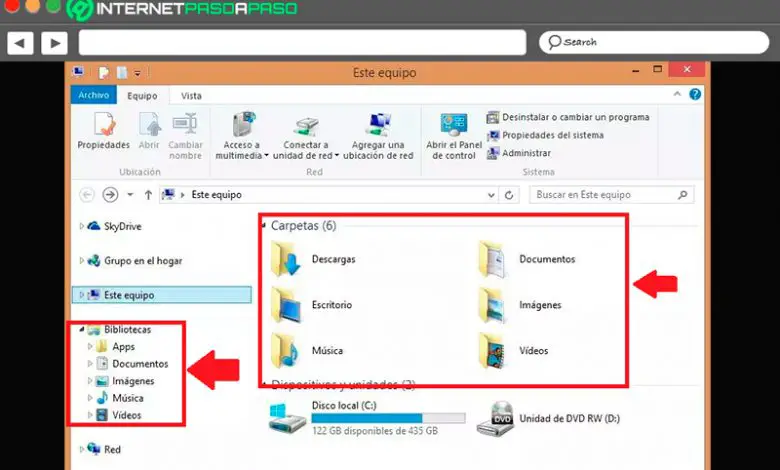This screenshot has width=780, height=470.
Task: Collapse the ribbon with the chevron
Action: click(x=677, y=94)
